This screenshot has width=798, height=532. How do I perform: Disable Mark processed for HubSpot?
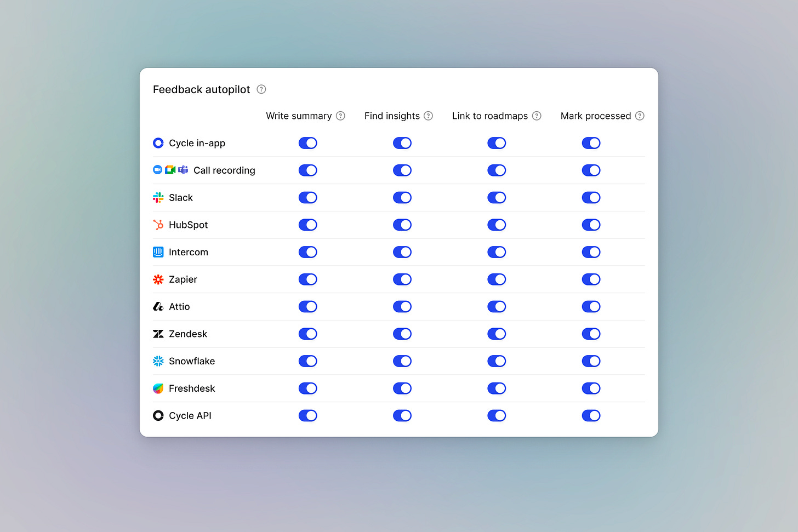[x=591, y=225]
